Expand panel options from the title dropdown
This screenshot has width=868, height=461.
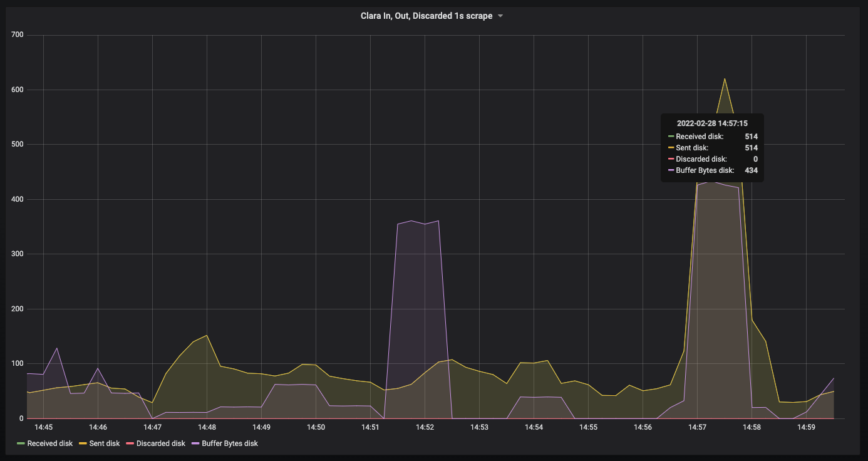[499, 16]
